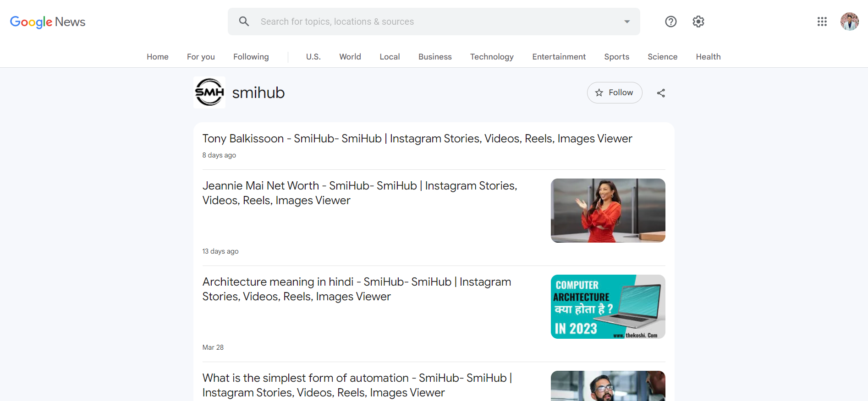Focus the search topics input field
Viewport: 868px width, 401px height.
434,22
